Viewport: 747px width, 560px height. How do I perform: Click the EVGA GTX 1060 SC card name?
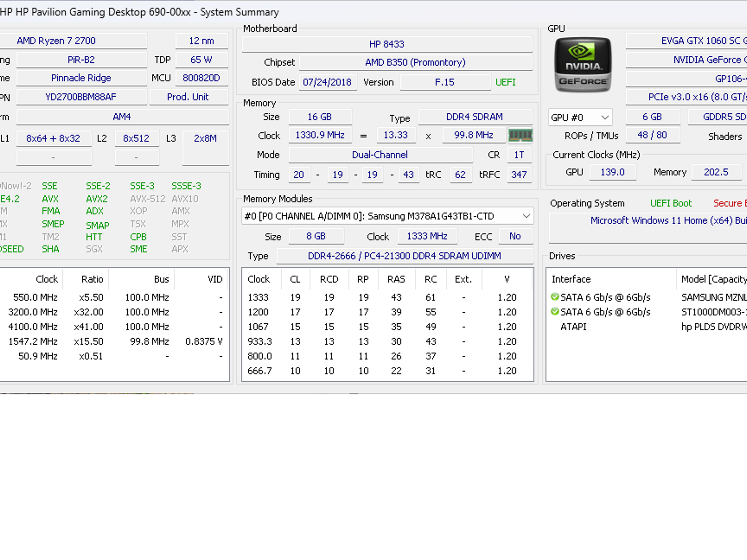pos(686,41)
